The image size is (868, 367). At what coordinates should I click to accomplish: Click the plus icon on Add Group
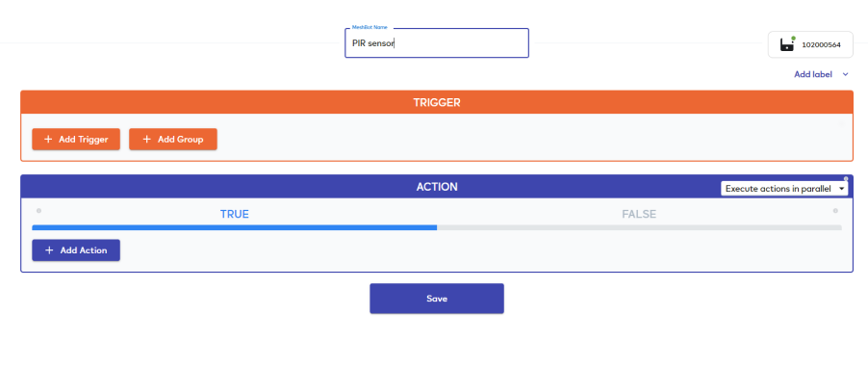click(x=146, y=139)
